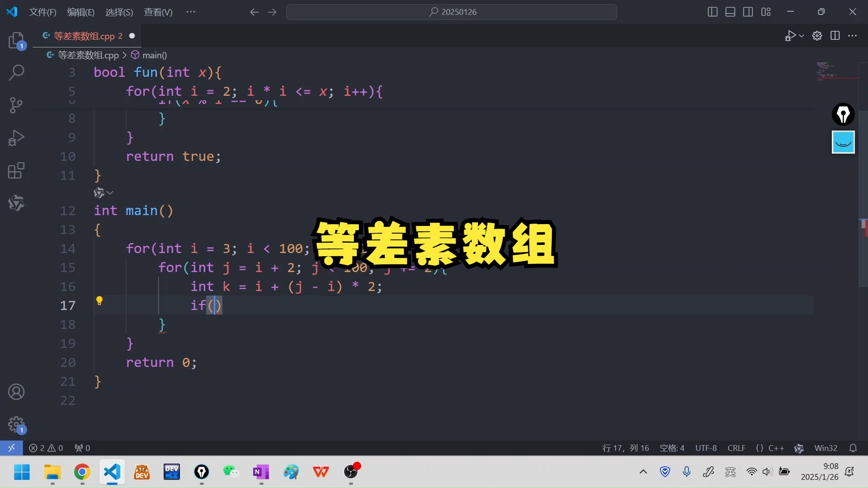Split the editor to the right
The image size is (868, 488).
[835, 36]
